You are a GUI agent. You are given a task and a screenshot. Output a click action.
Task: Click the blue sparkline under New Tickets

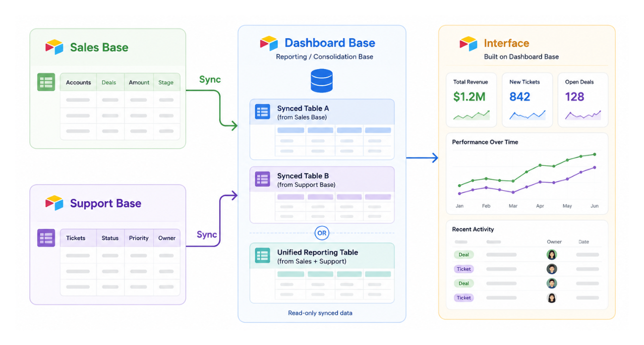(528, 115)
